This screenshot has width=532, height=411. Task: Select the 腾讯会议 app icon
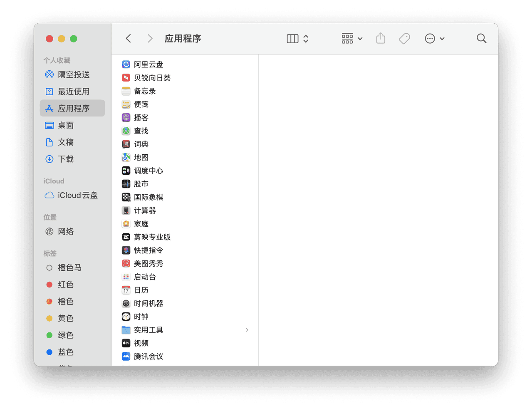point(126,357)
